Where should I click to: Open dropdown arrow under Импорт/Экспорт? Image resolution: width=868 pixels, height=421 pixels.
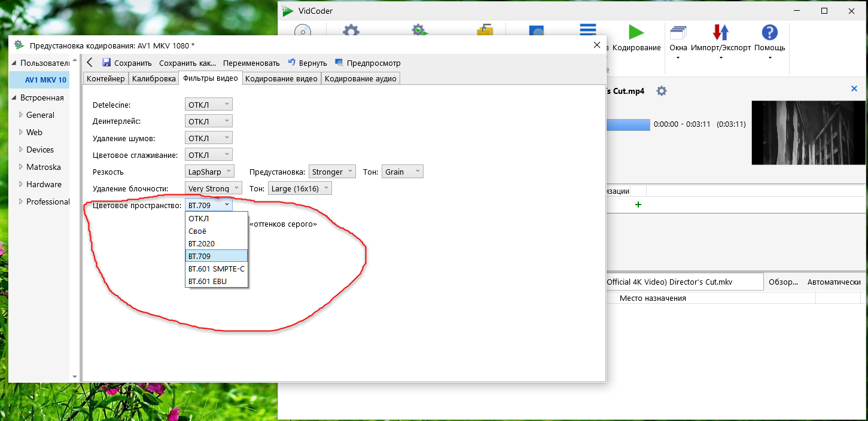pyautogui.click(x=721, y=58)
